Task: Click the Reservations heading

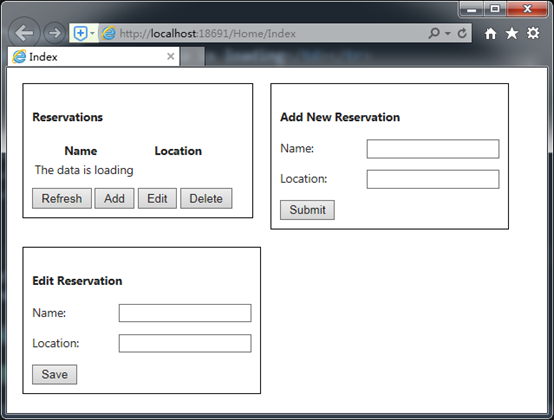Action: [67, 117]
